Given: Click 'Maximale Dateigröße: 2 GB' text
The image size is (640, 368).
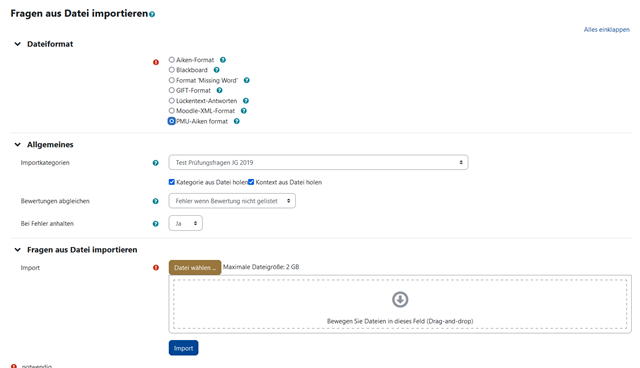Looking at the screenshot, I should point(261,267).
